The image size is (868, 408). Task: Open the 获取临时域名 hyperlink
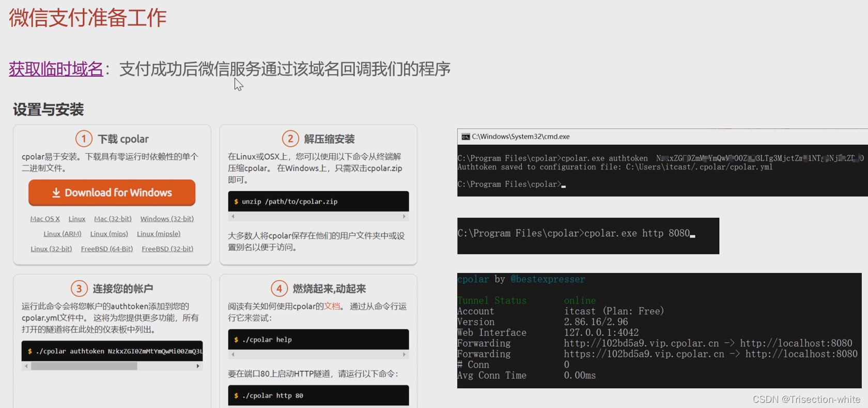[x=56, y=69]
